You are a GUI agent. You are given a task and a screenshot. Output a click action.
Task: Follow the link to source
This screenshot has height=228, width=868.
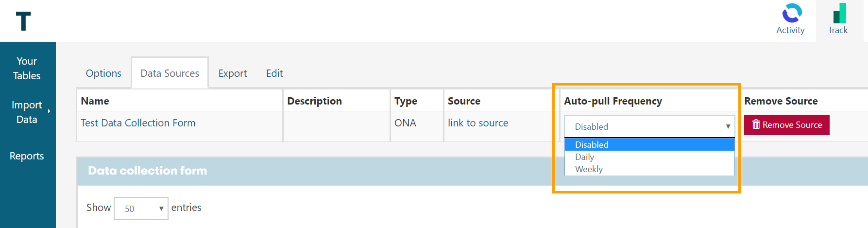tap(477, 123)
